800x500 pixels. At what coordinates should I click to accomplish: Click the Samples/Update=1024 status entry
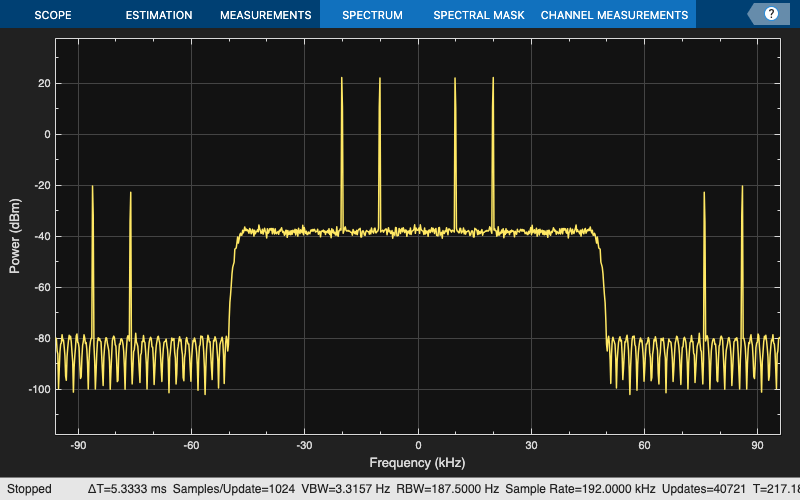pos(234,489)
